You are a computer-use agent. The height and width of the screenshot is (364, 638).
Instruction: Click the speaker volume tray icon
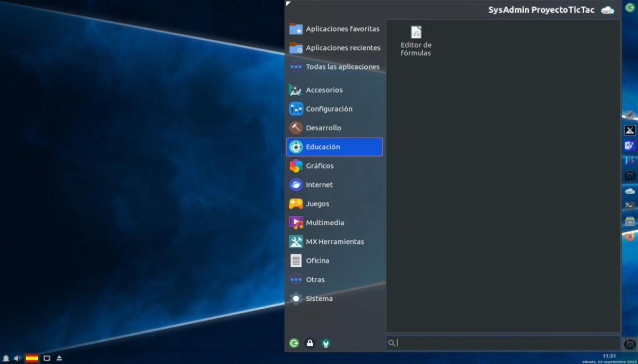pos(18,358)
